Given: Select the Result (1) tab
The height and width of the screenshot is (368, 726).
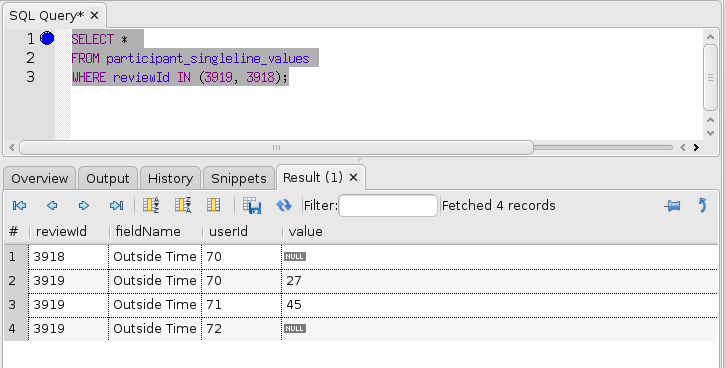Looking at the screenshot, I should pos(313,177).
